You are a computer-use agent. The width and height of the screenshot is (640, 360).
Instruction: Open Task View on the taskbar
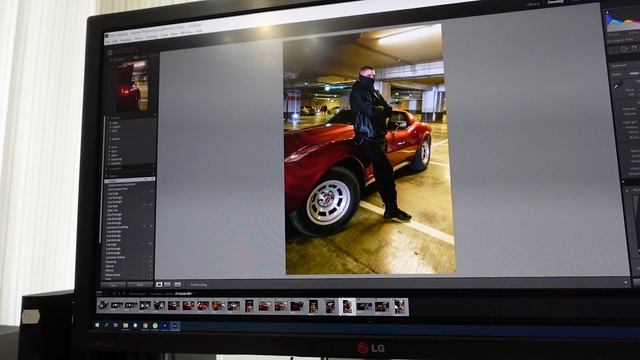click(x=116, y=325)
